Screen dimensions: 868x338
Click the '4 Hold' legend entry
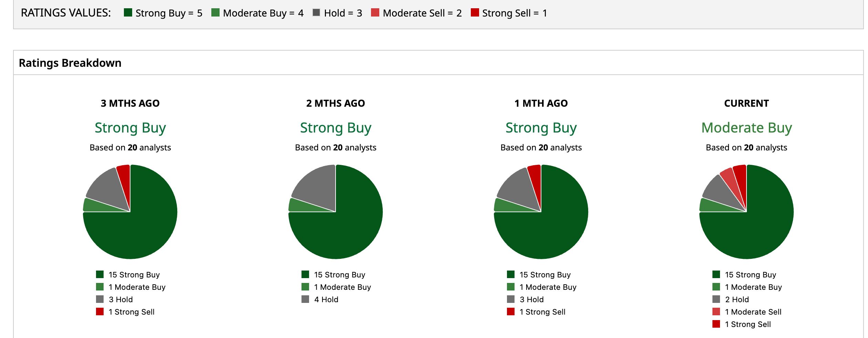320,299
